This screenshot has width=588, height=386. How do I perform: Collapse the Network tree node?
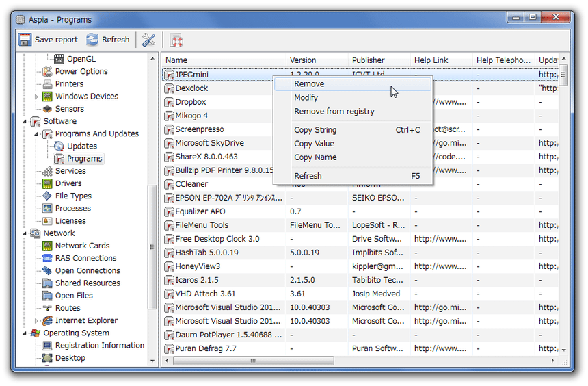(x=25, y=233)
